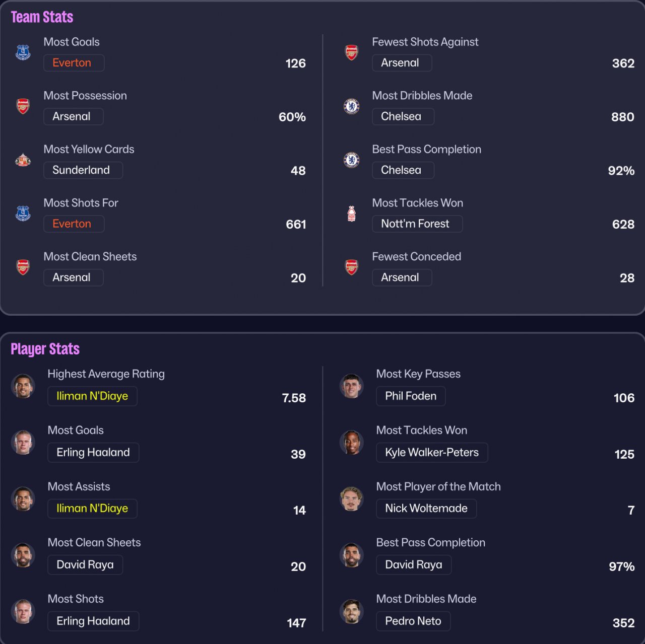
Task: Click David Raya's portrait beside Most Clean Sheets
Action: coord(23,555)
